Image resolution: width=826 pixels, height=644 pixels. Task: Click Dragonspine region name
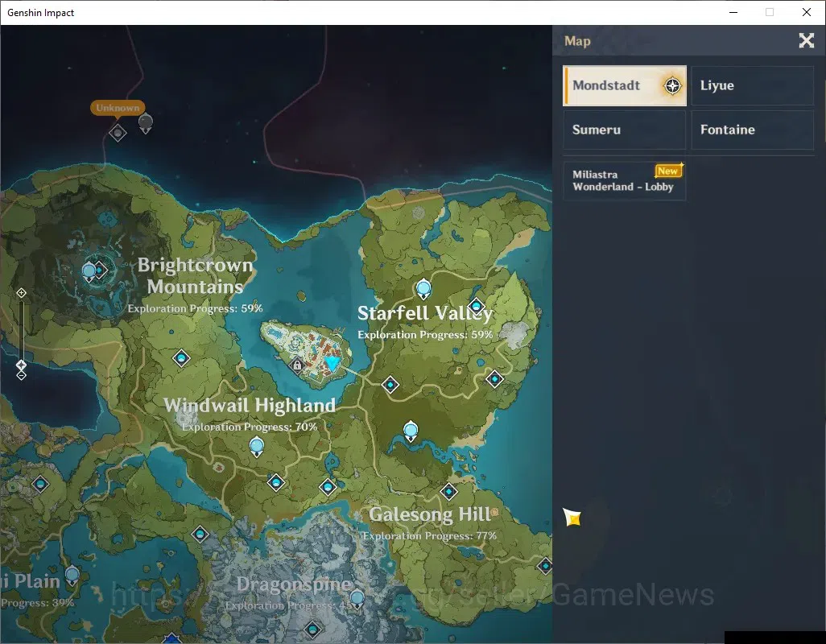294,584
